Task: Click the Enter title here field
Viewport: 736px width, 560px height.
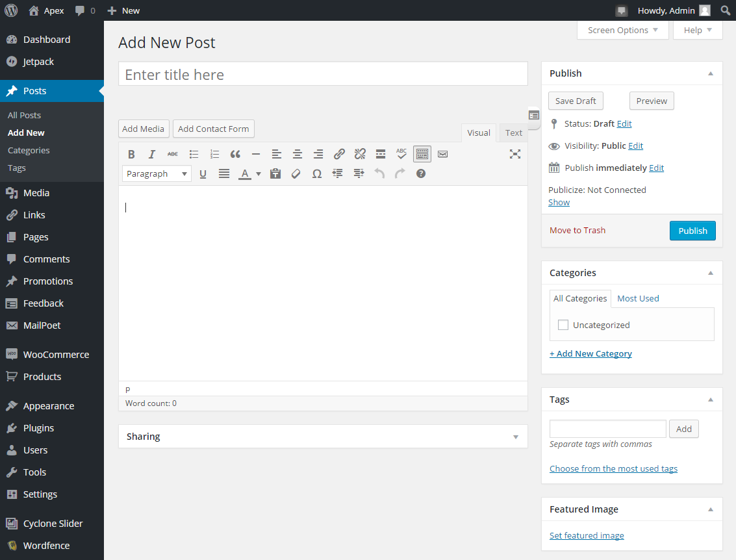Action: (x=323, y=74)
